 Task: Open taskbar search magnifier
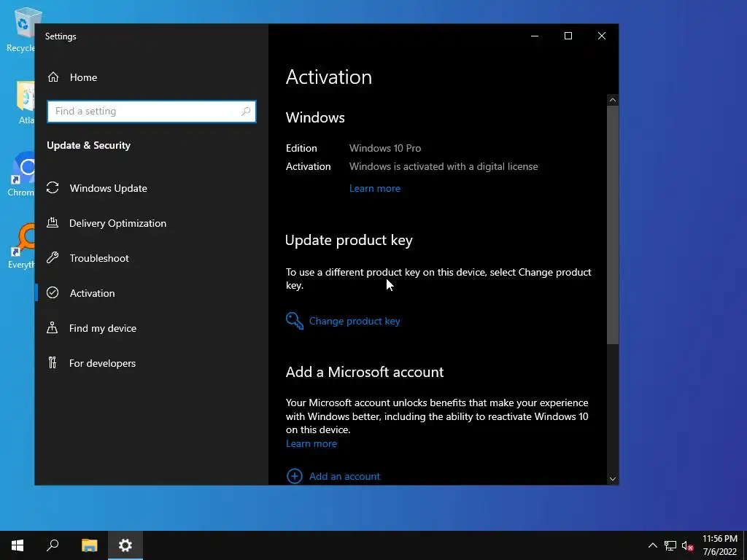point(53,545)
